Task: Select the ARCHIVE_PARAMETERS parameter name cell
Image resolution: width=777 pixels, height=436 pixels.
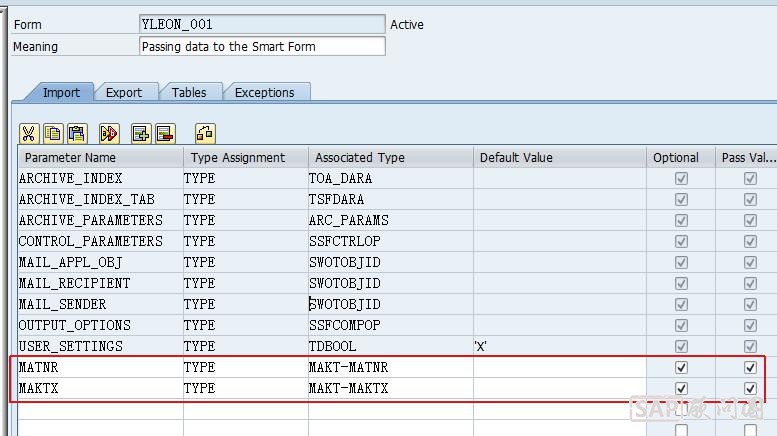Action: (x=101, y=220)
